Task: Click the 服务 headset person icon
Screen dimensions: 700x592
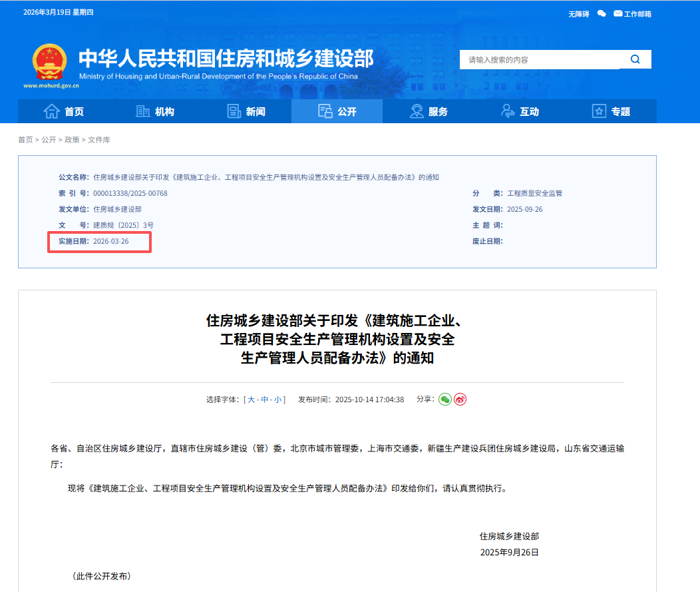Action: 417,111
